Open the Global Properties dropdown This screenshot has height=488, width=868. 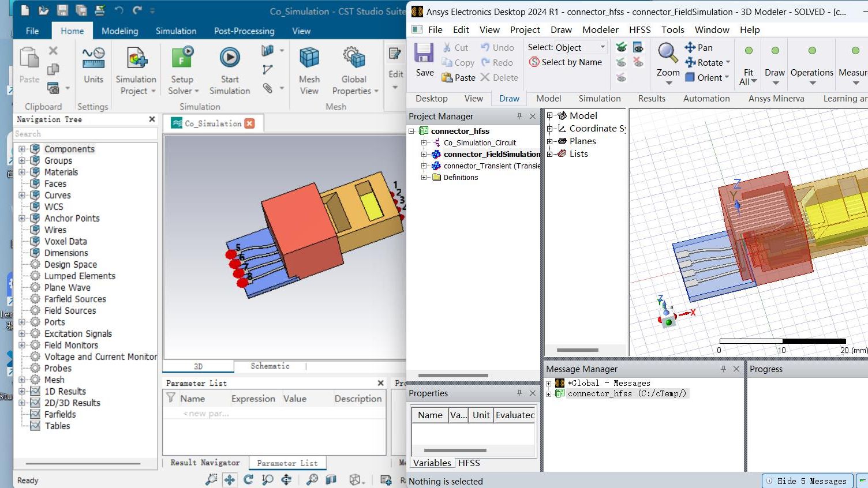tap(376, 91)
